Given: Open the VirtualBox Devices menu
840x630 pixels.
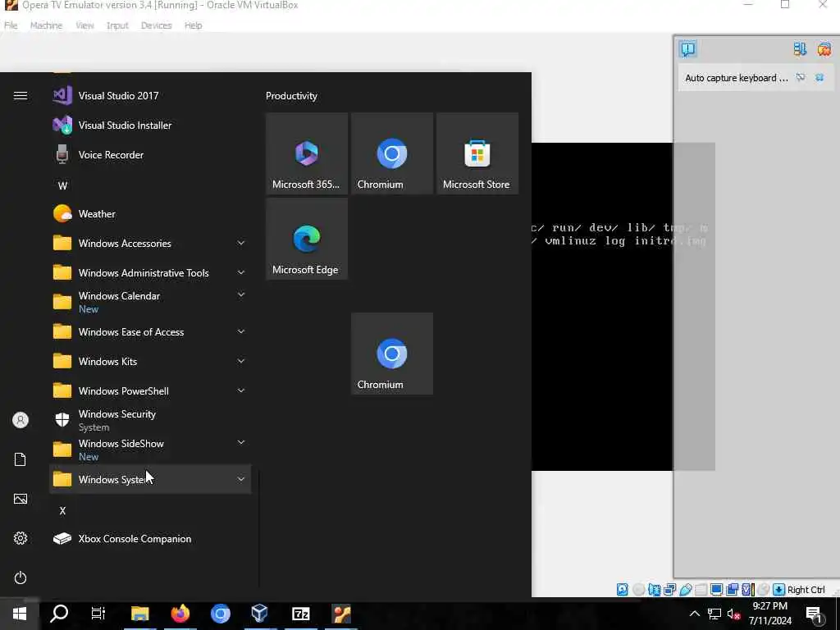Looking at the screenshot, I should pyautogui.click(x=157, y=25).
